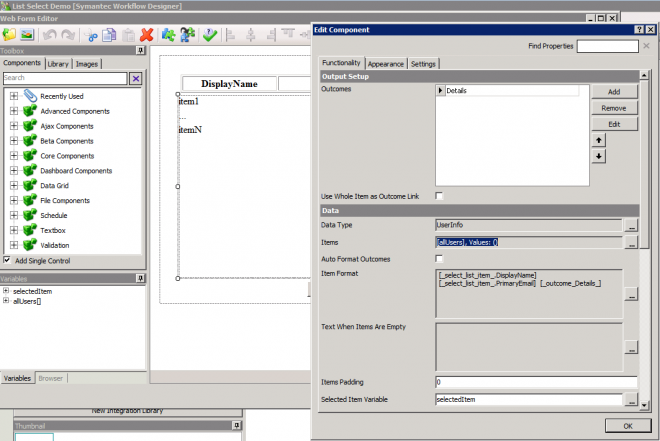Viewport: 660px width, 441px height.
Task: Expand the Advanced Components node
Action: (14, 111)
